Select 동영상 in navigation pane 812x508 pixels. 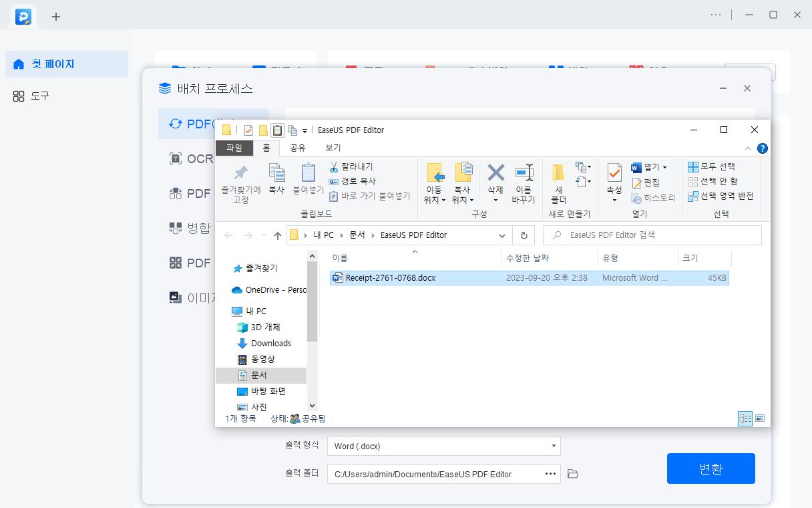click(256, 359)
